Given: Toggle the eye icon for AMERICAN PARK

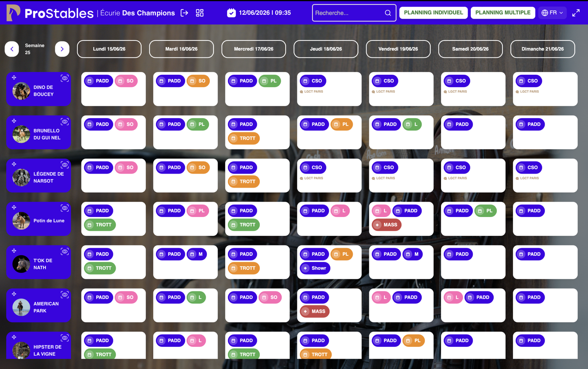Looking at the screenshot, I should [x=65, y=295].
